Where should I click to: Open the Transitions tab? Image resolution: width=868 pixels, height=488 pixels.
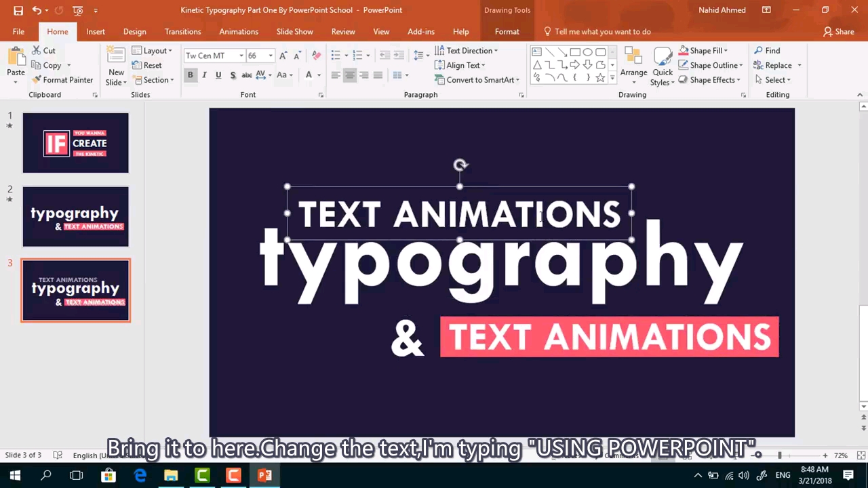point(182,32)
